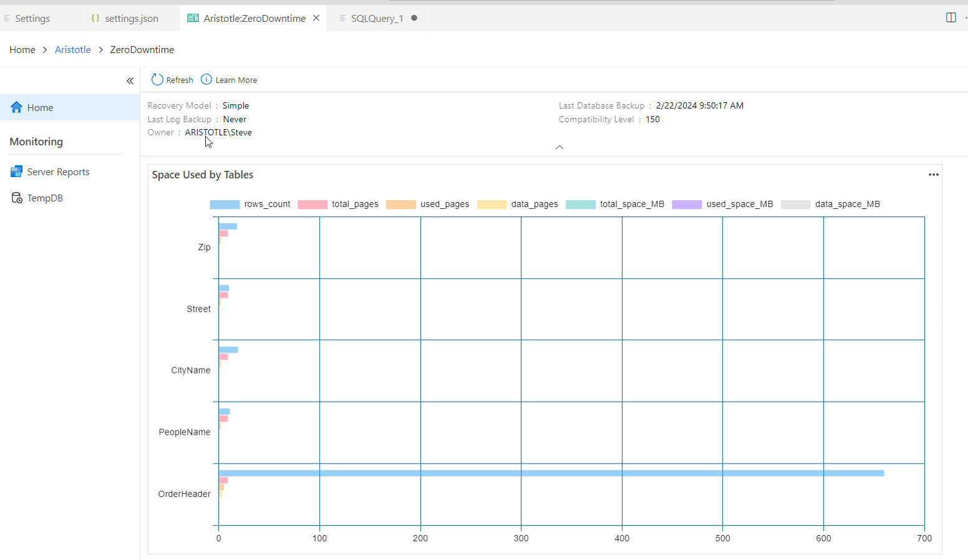This screenshot has height=560, width=968.
Task: Click the Learn More info icon
Action: [x=206, y=80]
